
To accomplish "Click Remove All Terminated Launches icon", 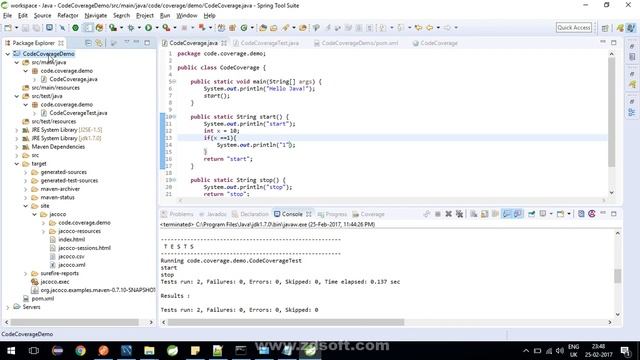I will pos(460,214).
